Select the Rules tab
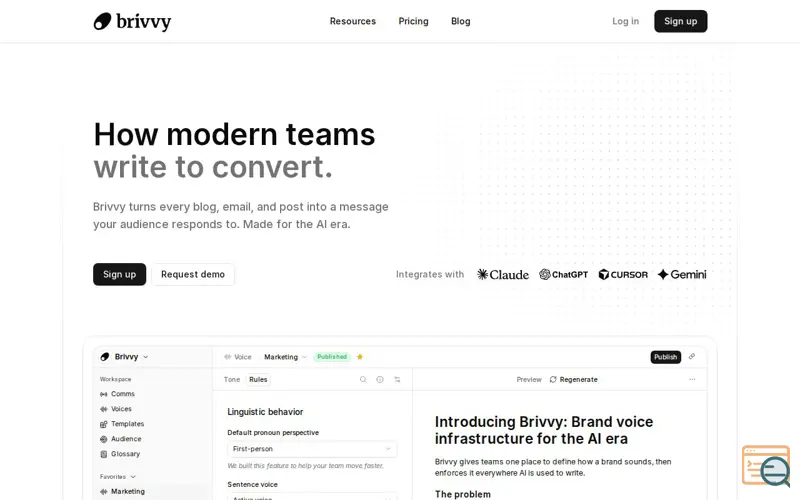The height and width of the screenshot is (500, 800). click(x=258, y=380)
